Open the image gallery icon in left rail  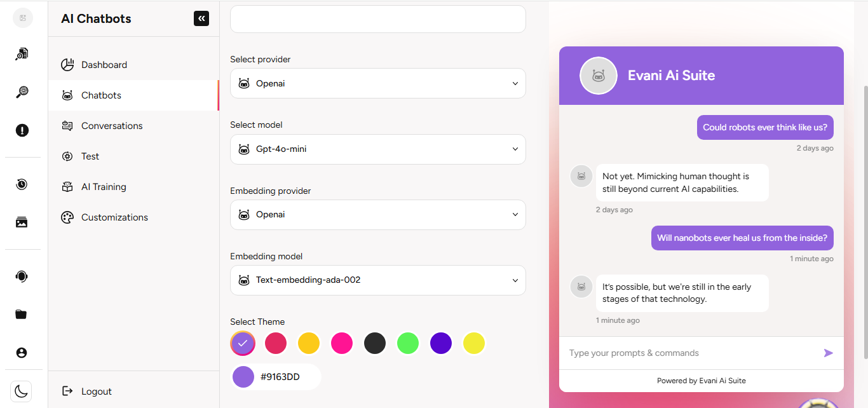(x=22, y=222)
